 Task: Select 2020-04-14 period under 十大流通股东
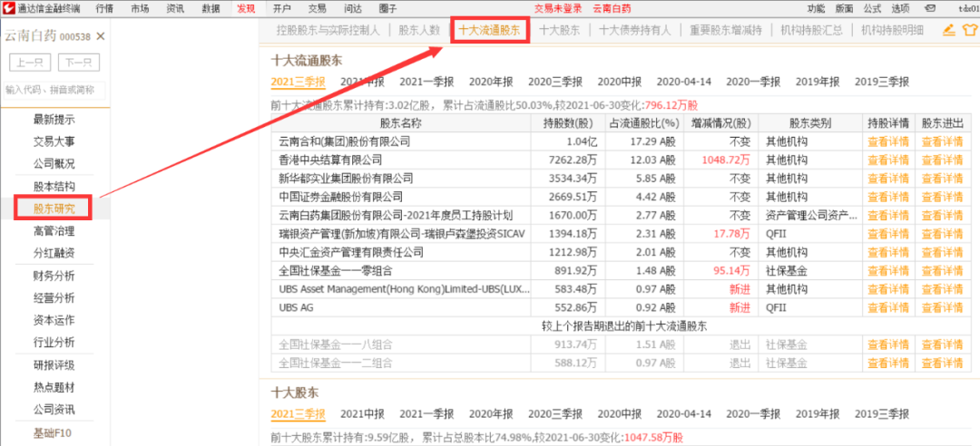[684, 82]
